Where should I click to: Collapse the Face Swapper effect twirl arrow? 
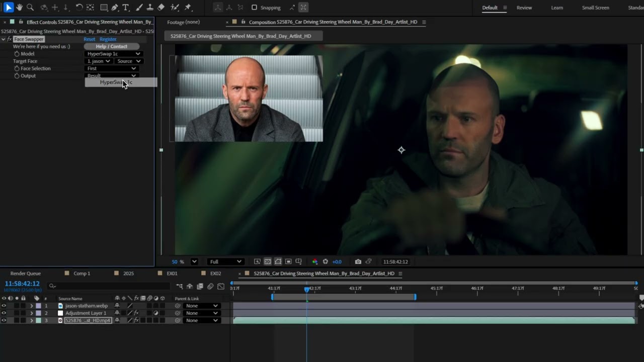4,39
